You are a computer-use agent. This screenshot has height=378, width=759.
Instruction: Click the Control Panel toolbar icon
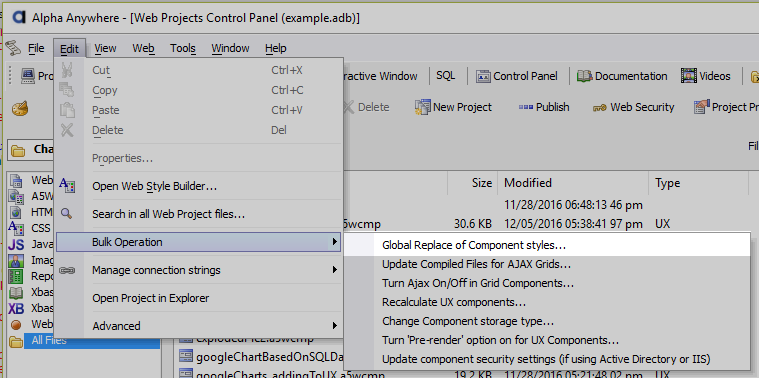point(484,76)
